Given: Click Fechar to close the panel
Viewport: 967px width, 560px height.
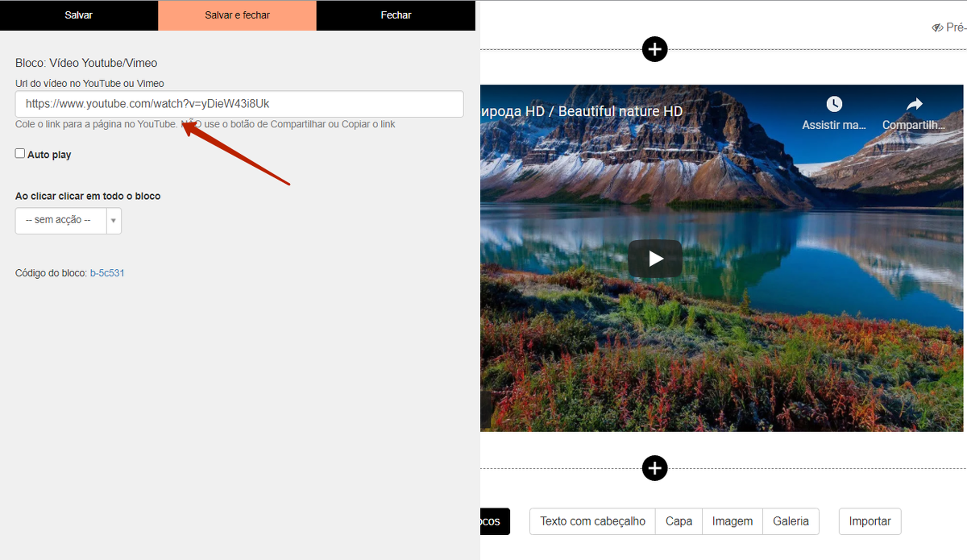Looking at the screenshot, I should (x=396, y=15).
